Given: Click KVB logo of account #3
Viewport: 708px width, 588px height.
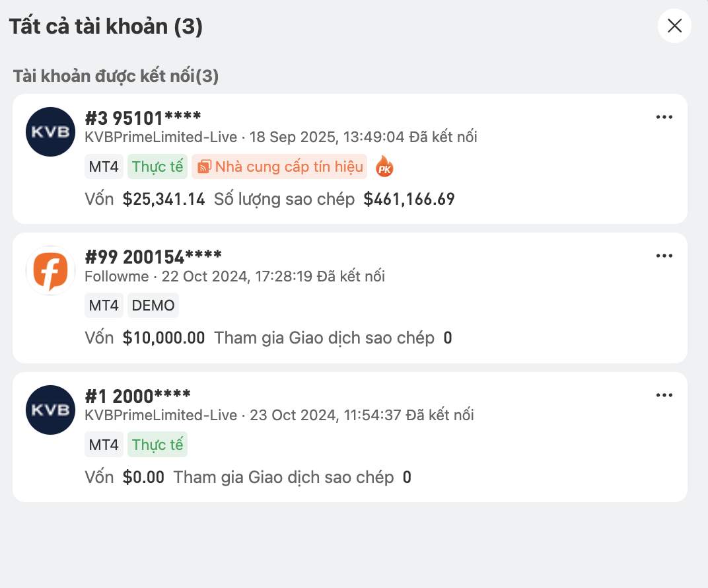Looking at the screenshot, I should point(50,131).
